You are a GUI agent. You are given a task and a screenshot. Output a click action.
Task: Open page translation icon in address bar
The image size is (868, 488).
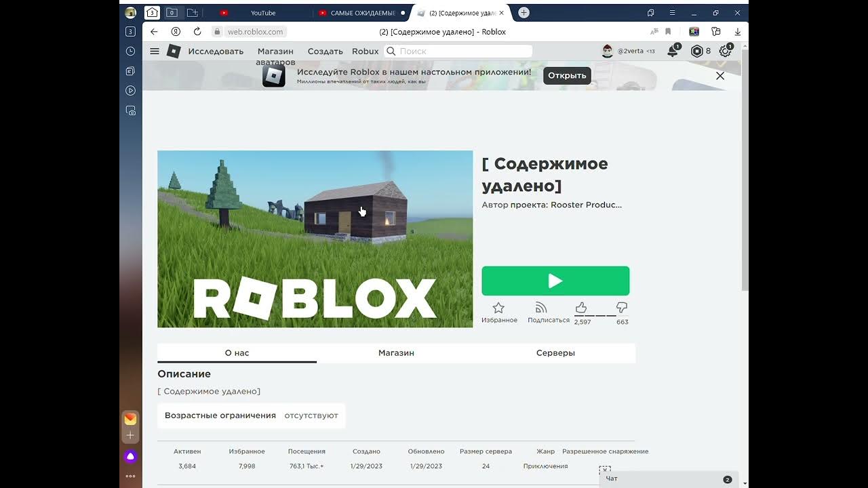tap(654, 32)
